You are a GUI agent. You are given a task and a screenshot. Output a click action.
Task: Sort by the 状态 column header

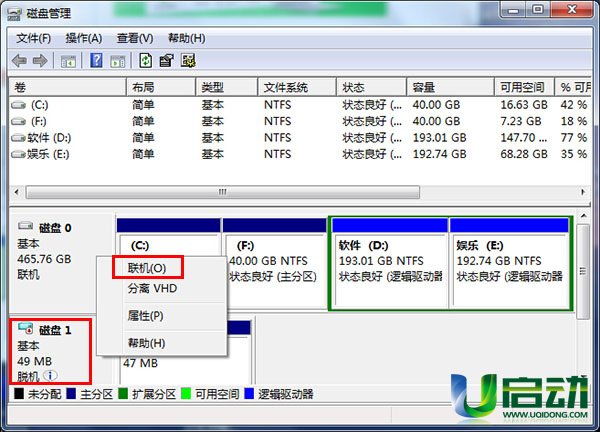(371, 87)
